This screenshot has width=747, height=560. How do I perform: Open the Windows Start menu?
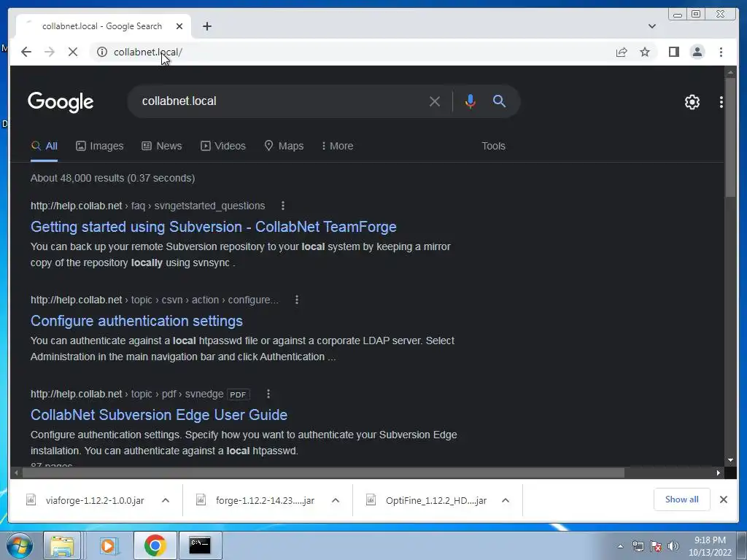pyautogui.click(x=19, y=545)
